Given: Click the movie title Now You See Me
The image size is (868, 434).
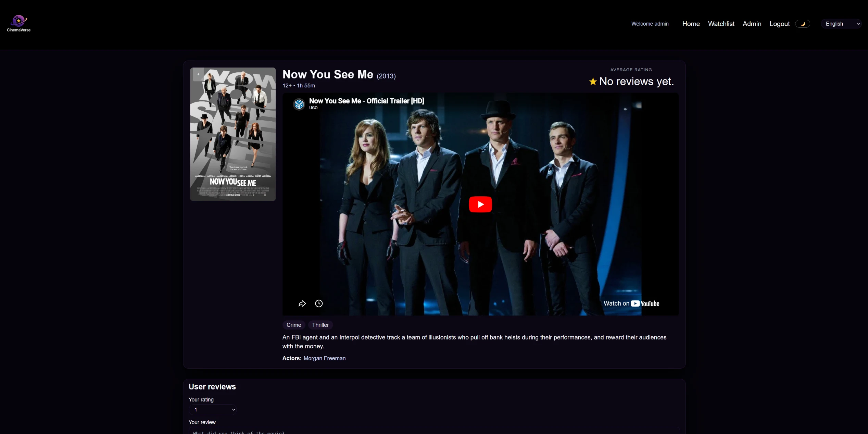Looking at the screenshot, I should click(328, 74).
